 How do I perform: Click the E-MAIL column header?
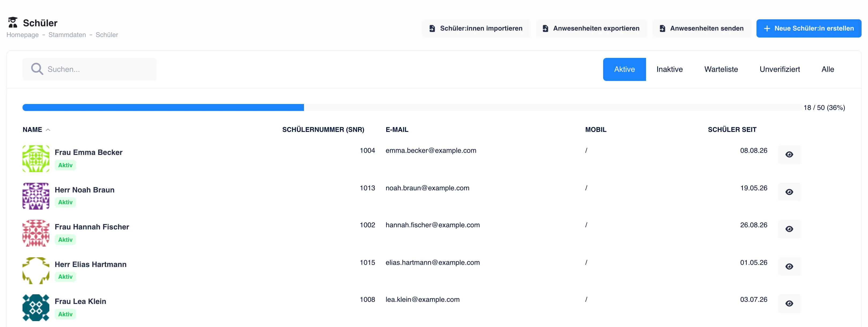(396, 130)
